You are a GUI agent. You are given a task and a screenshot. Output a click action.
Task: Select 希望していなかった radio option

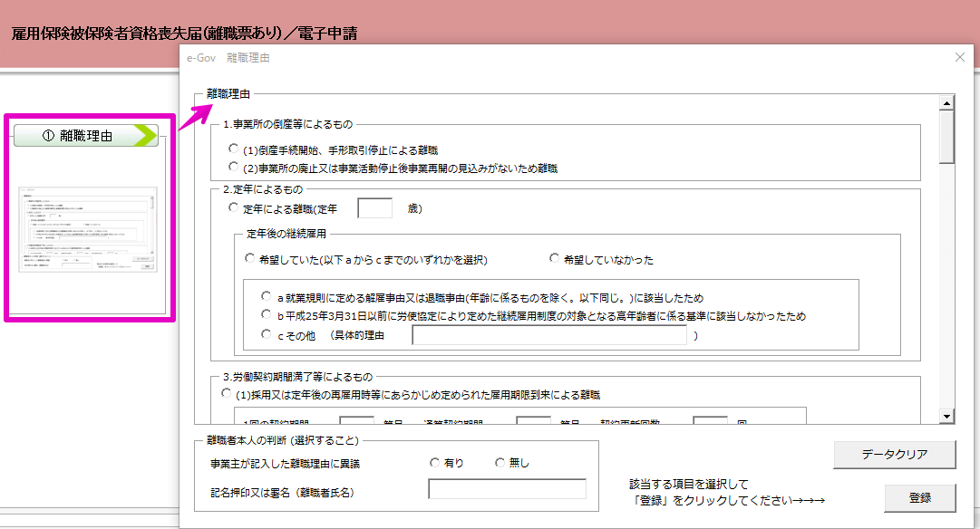[x=554, y=260]
